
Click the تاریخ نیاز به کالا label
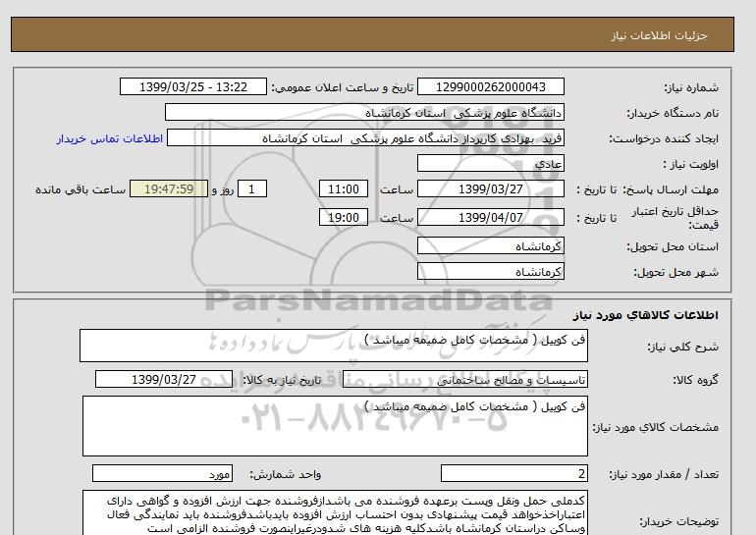282,380
